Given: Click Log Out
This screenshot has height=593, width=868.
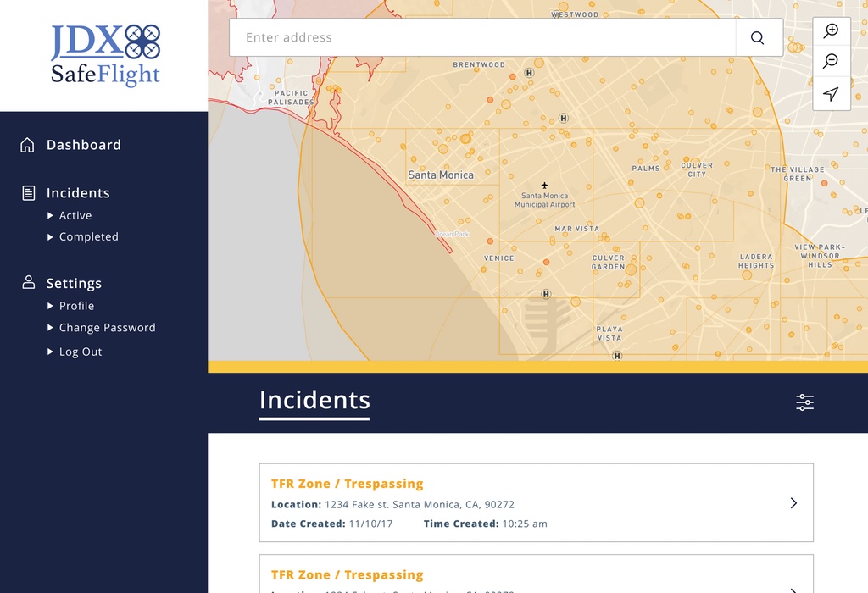Looking at the screenshot, I should pos(81,352).
